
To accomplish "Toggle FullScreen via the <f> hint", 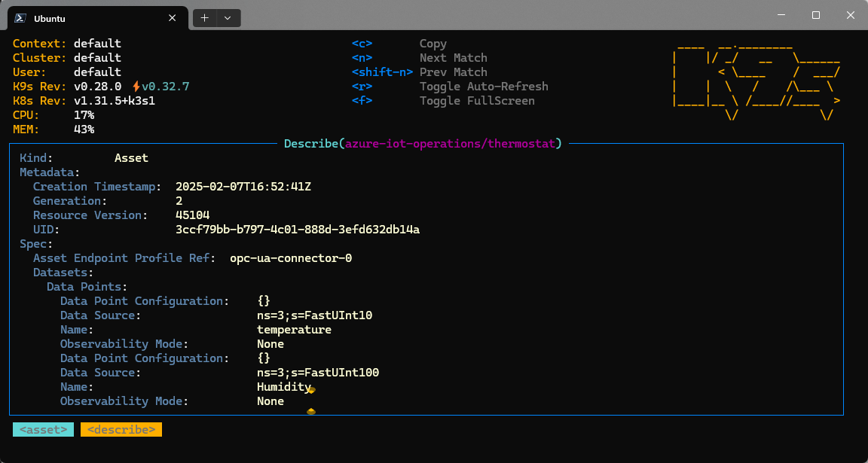I will (362, 100).
